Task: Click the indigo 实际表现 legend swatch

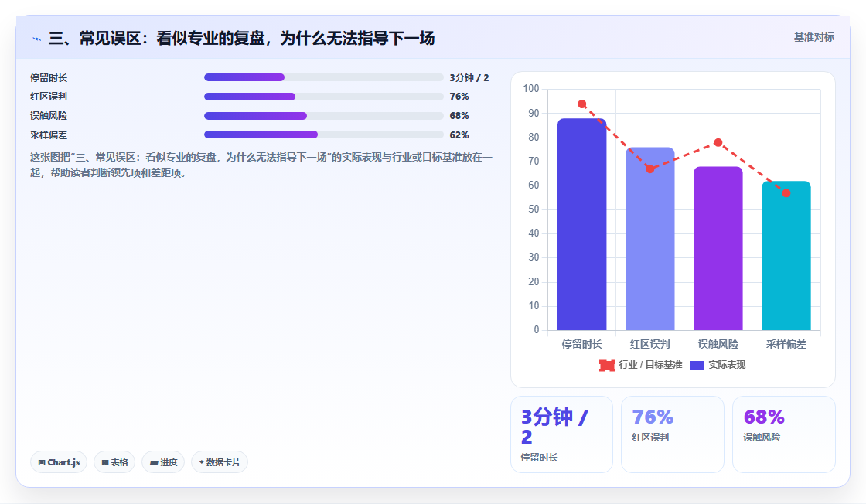Action: 697,366
